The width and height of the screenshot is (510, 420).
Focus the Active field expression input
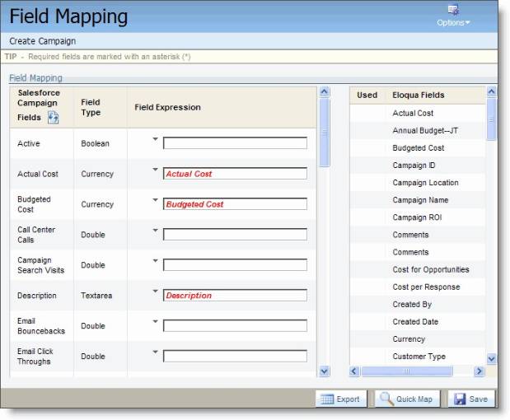(235, 143)
